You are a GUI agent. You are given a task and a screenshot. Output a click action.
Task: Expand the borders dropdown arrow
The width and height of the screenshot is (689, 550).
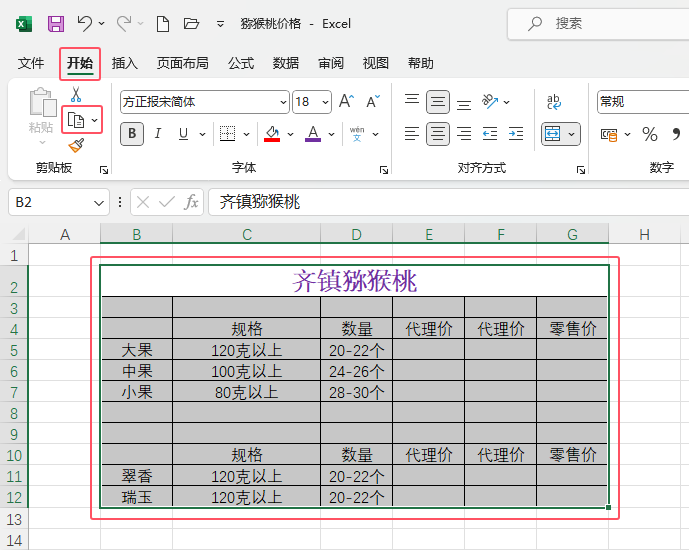[247, 134]
